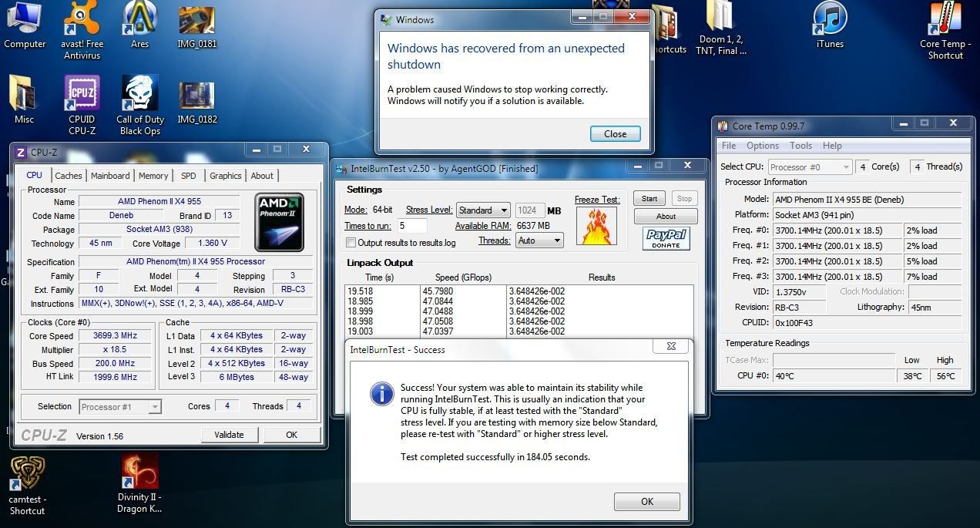Click Platform value Socket AM3 (941 pin)

coord(868,215)
